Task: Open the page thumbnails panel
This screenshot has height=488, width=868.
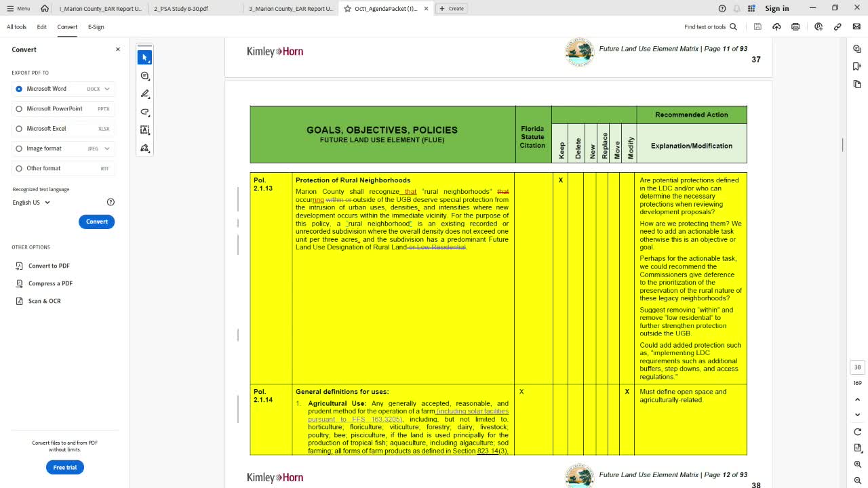Action: (x=857, y=84)
